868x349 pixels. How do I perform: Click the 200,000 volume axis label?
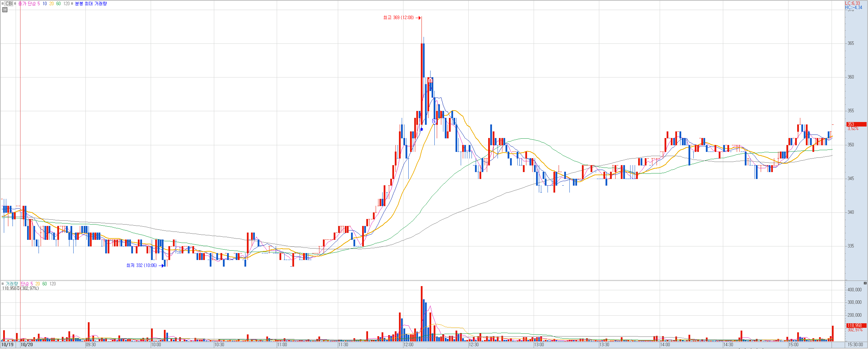[x=854, y=315]
